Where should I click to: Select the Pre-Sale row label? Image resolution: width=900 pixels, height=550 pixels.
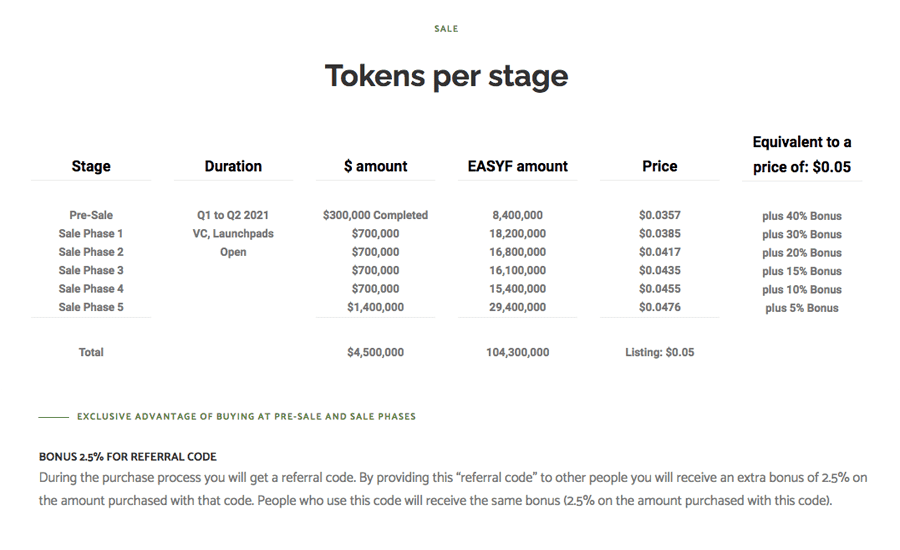point(91,215)
